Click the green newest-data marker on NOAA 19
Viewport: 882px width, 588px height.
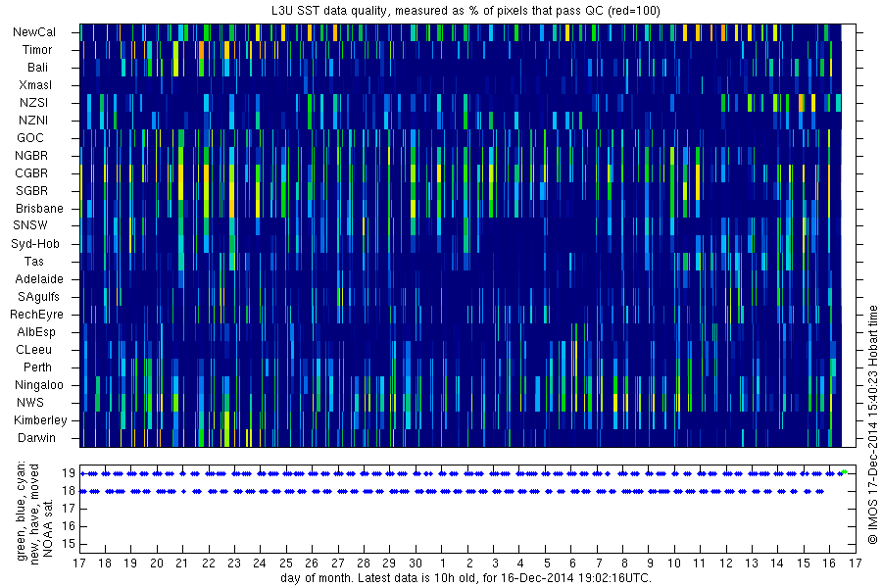(x=845, y=472)
